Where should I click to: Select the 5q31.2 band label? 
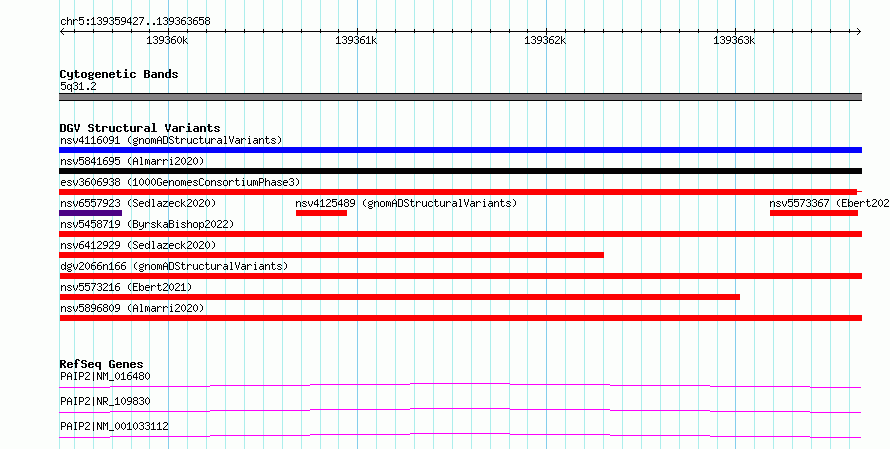(x=78, y=86)
